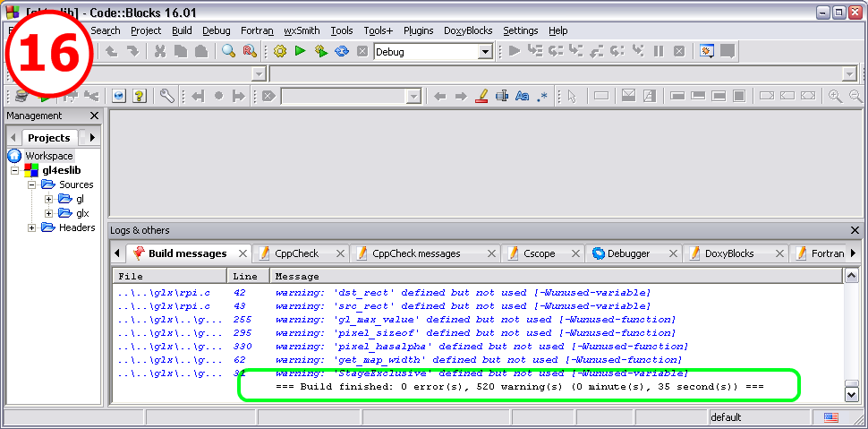Click the blue Rebuild arrows icon
This screenshot has height=429, width=868.
tap(342, 52)
